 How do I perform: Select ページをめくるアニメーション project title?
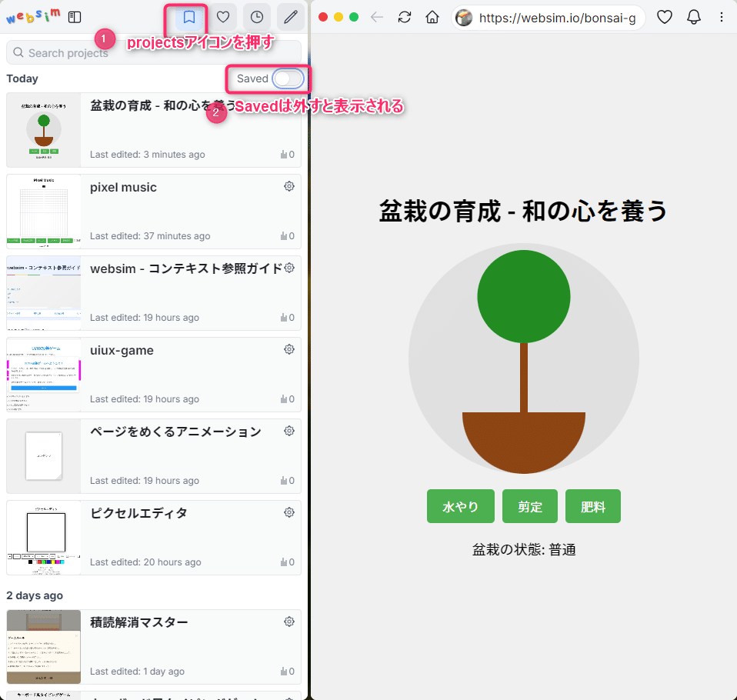(175, 432)
